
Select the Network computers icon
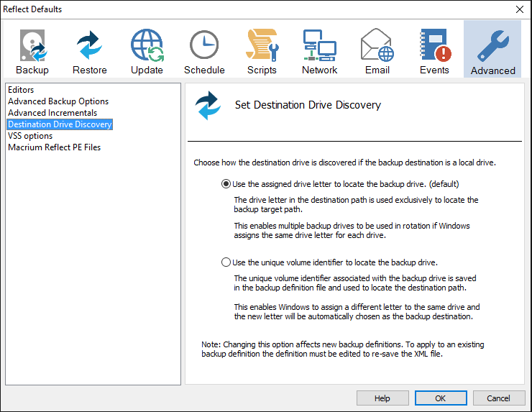click(x=319, y=46)
